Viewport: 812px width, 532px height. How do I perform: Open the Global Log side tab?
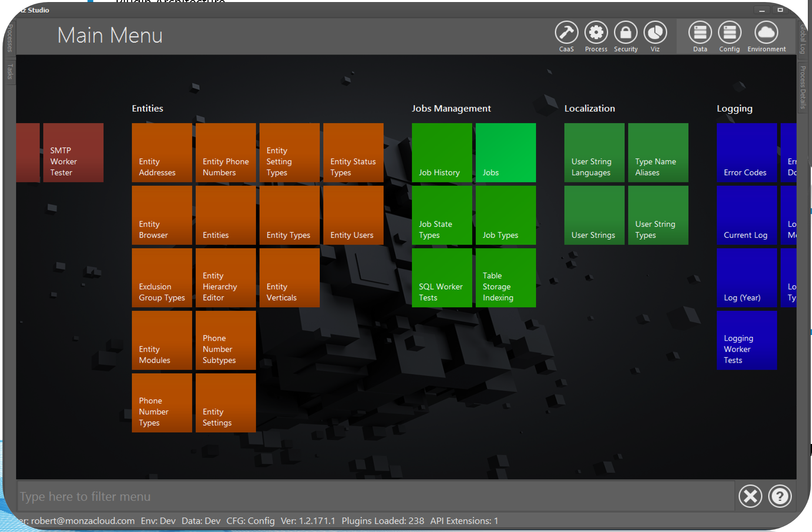tap(802, 39)
